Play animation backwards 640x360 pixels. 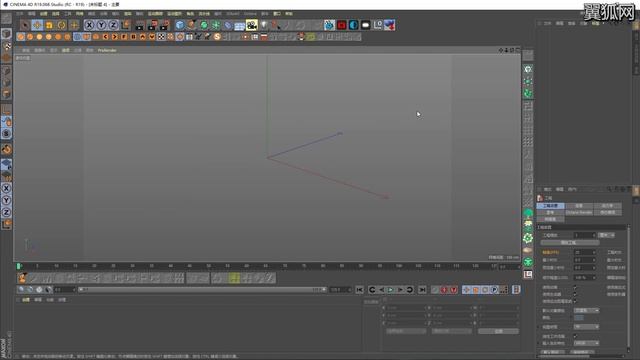click(x=381, y=289)
